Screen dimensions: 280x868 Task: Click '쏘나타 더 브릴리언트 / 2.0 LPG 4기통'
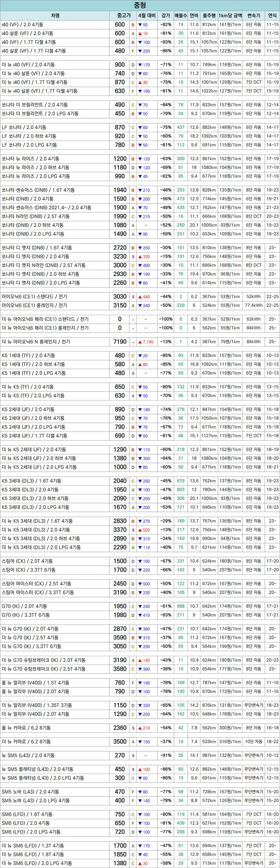(x=40, y=114)
